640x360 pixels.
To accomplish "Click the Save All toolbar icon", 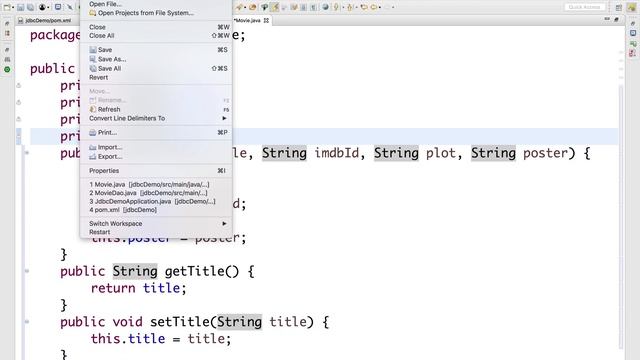I will [30, 7].
